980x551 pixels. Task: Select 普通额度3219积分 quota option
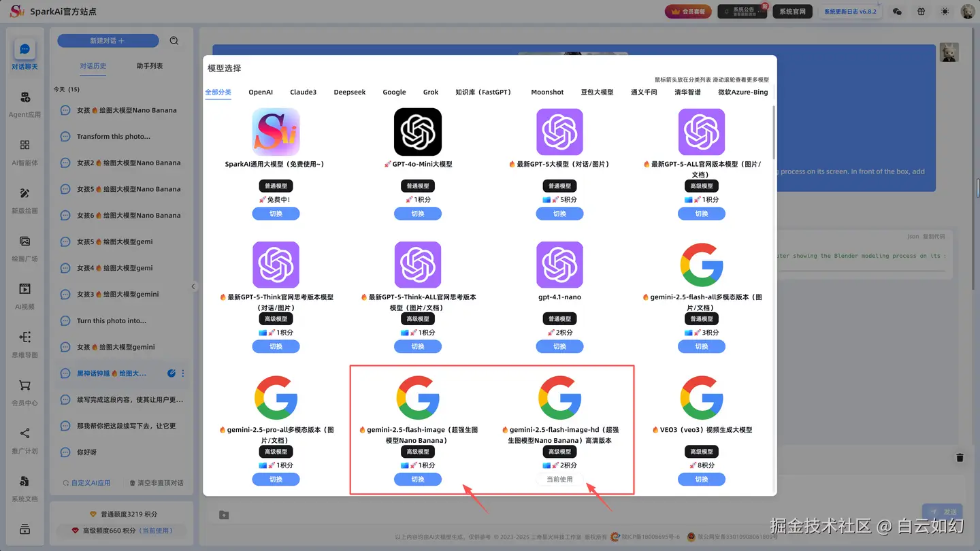[x=123, y=514]
